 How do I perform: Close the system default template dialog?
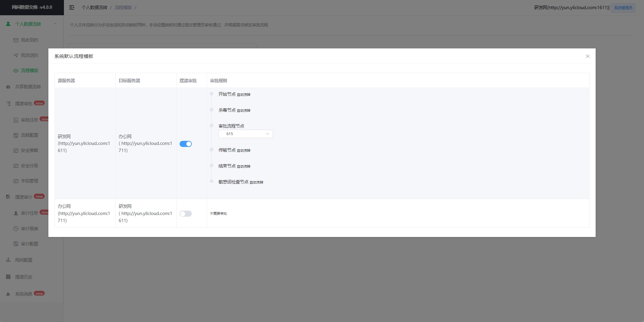(x=588, y=56)
